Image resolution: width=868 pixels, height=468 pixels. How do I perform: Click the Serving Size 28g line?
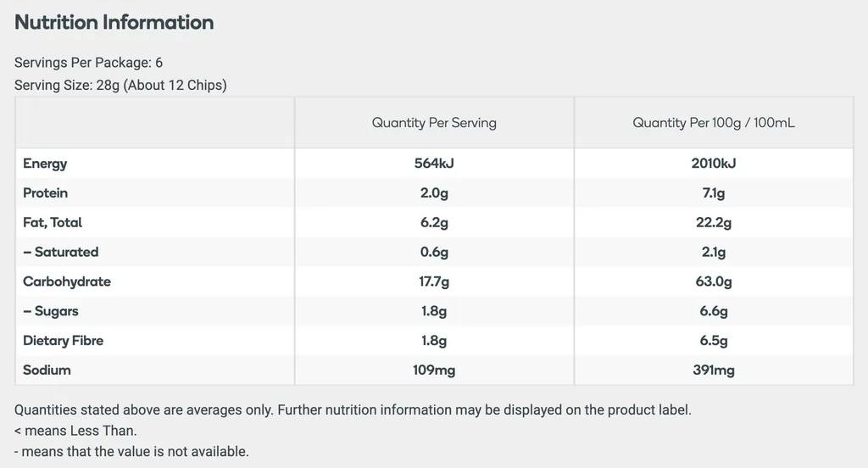pos(120,86)
